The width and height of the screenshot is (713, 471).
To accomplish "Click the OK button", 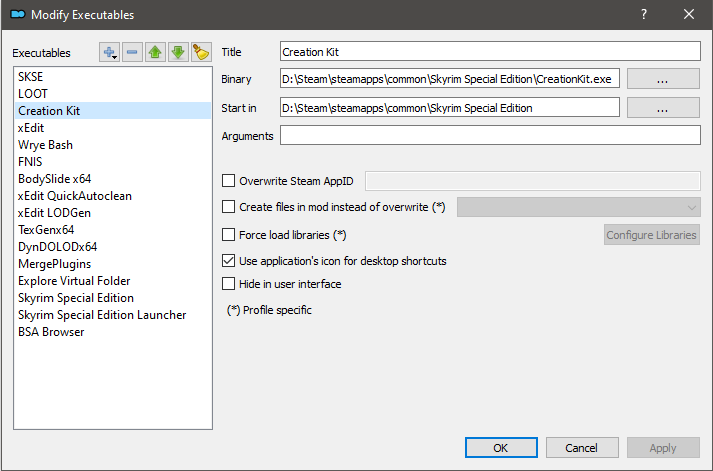I will [501, 448].
